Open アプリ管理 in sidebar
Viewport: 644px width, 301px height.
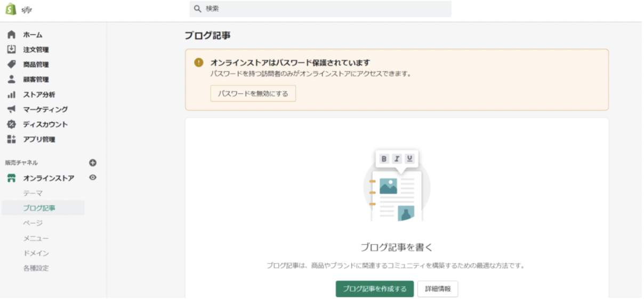39,139
